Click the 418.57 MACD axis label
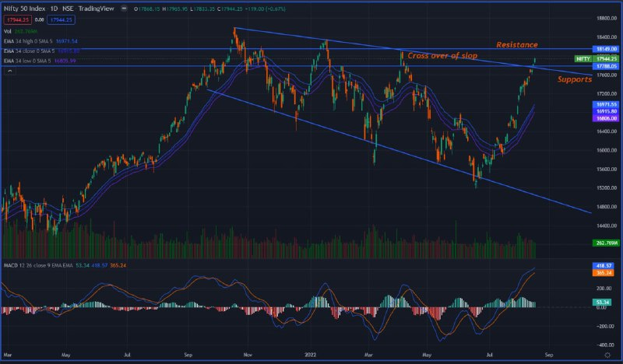 pyautogui.click(x=603, y=266)
